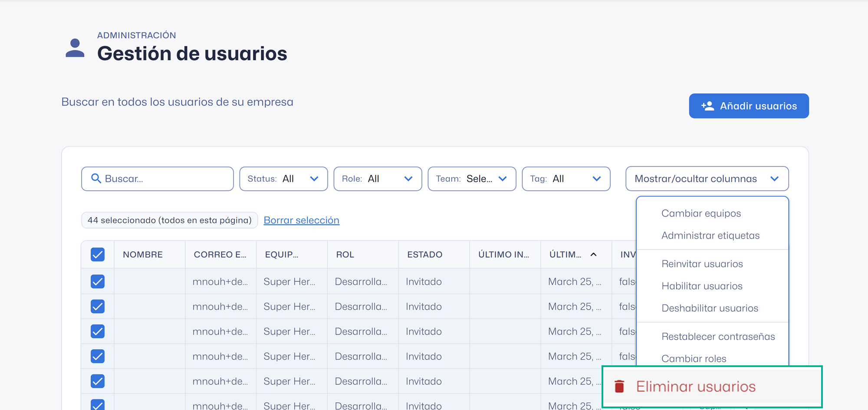Click the 44 seleccionado (todos en esta página) badge

(x=170, y=220)
